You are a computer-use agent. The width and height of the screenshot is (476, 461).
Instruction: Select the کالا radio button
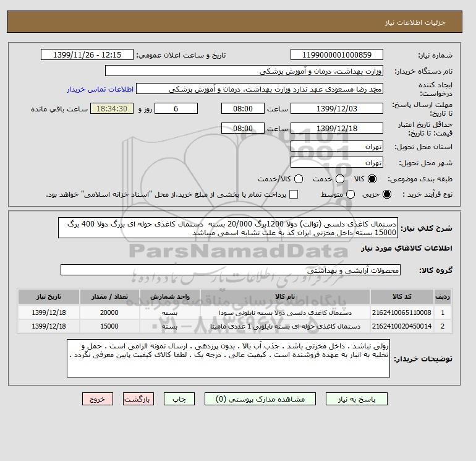coord(372,179)
